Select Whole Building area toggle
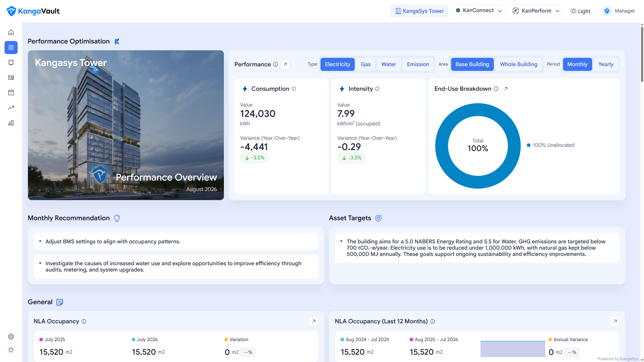 [518, 64]
